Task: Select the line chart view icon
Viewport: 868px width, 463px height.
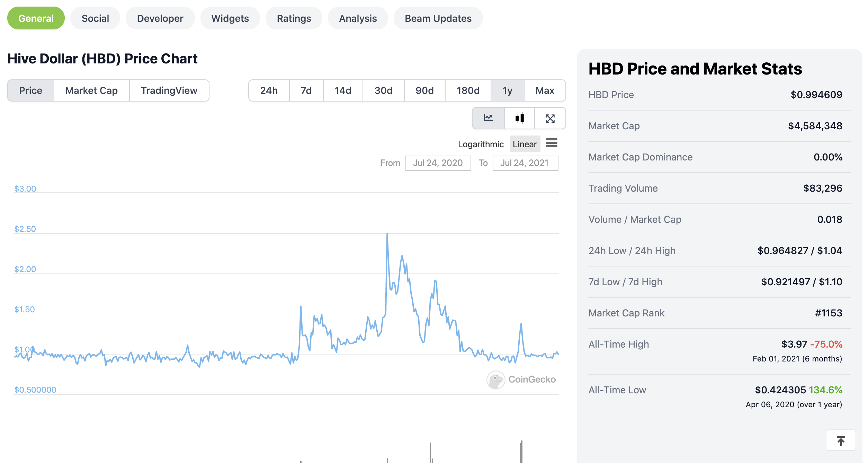Action: click(488, 118)
